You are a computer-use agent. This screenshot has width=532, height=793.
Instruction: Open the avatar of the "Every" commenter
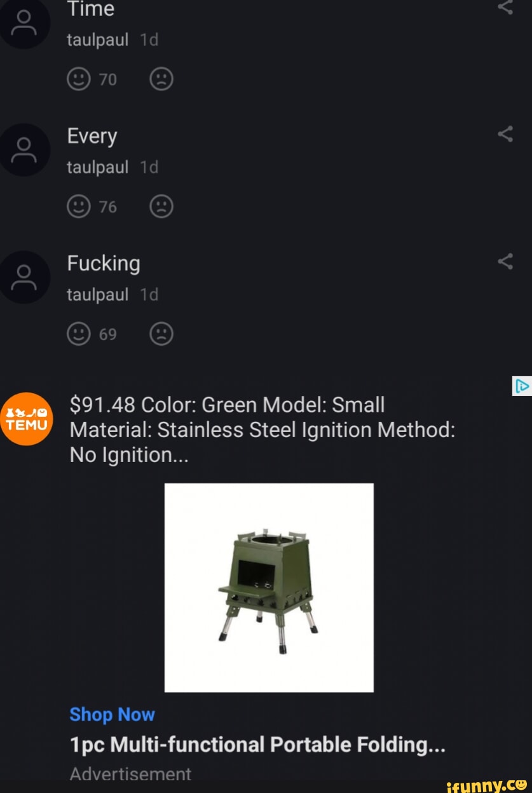point(25,150)
